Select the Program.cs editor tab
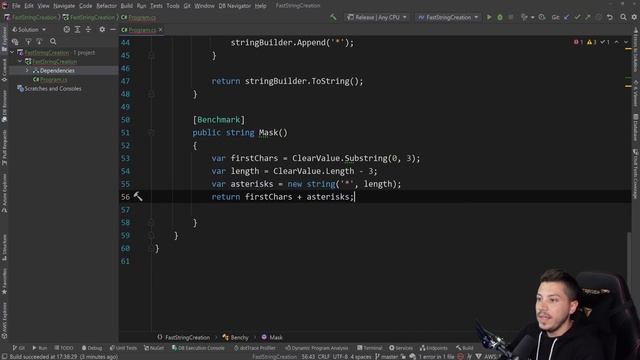 [142, 30]
